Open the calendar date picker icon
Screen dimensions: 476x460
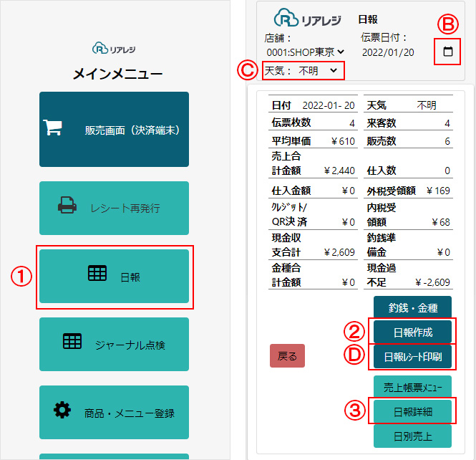tap(448, 52)
